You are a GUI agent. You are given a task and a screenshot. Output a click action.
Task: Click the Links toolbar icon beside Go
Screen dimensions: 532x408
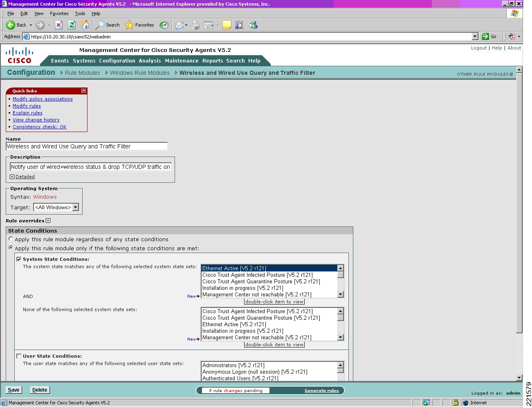tap(511, 36)
